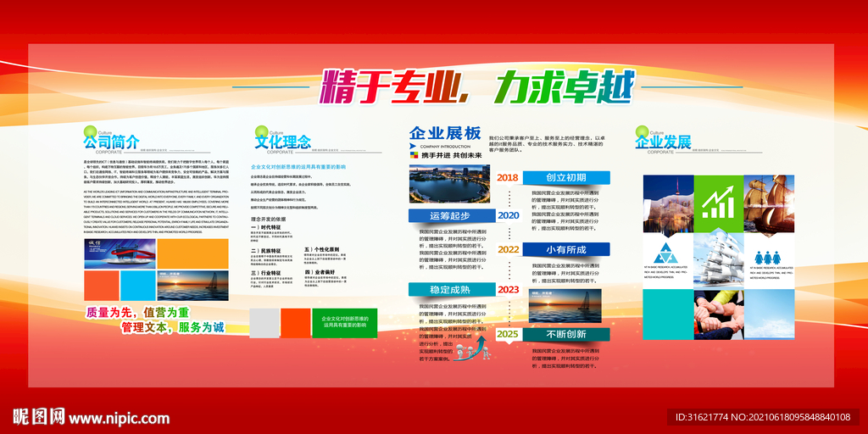Click the 创立初期 blue banner
This screenshot has width=868, height=434.
pyautogui.click(x=566, y=178)
